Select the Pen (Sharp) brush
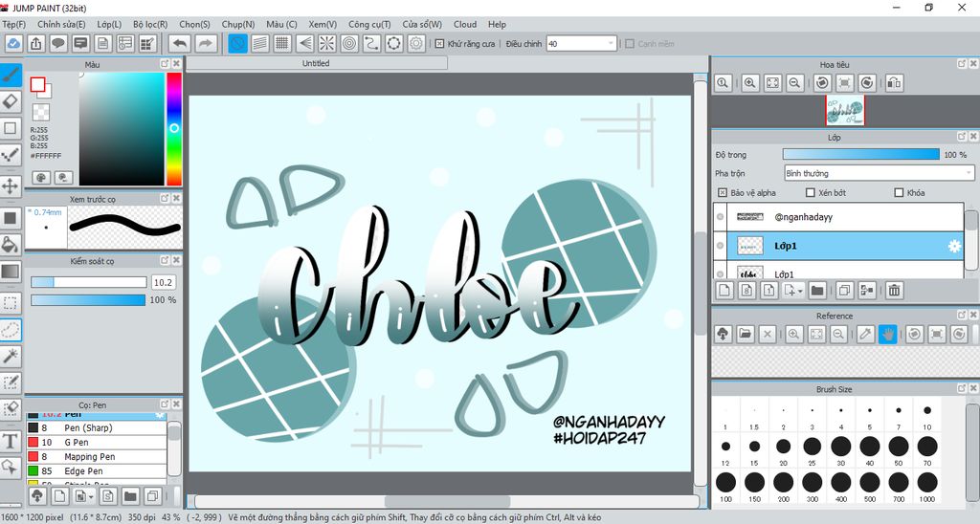The height and width of the screenshot is (524, 980). (x=97, y=427)
